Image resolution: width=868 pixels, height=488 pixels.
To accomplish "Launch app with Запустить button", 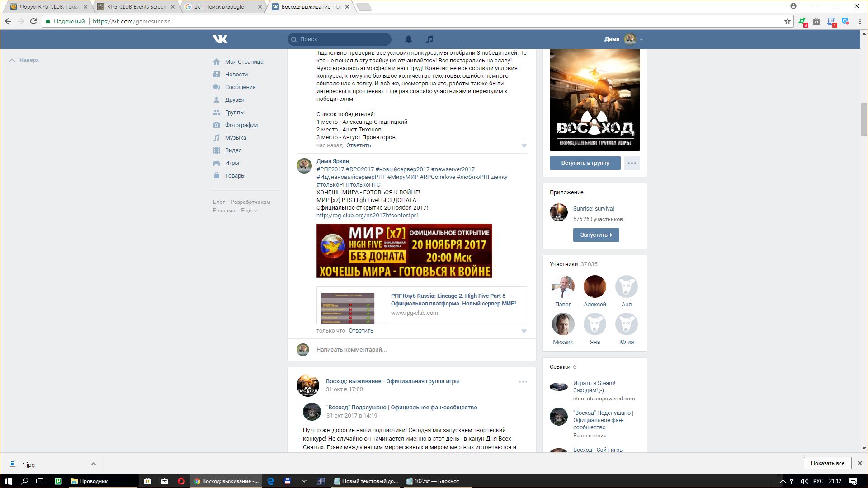I will (x=596, y=235).
